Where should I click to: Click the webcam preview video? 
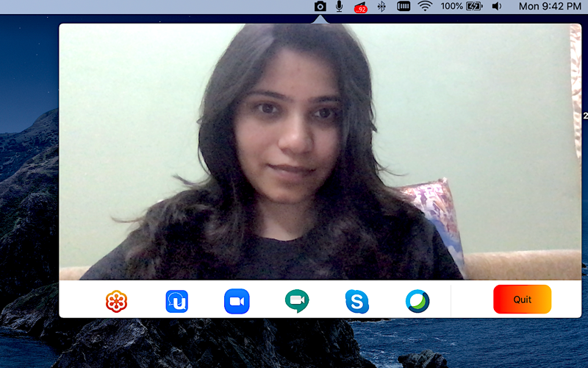(x=320, y=152)
